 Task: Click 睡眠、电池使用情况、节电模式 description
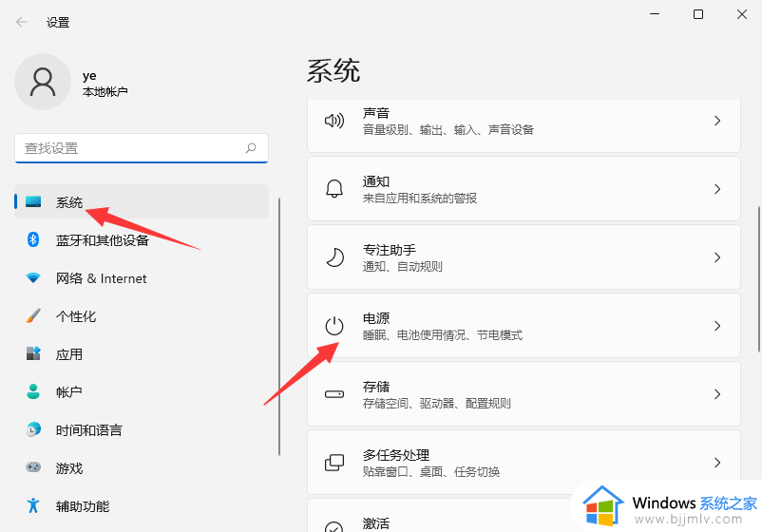443,334
